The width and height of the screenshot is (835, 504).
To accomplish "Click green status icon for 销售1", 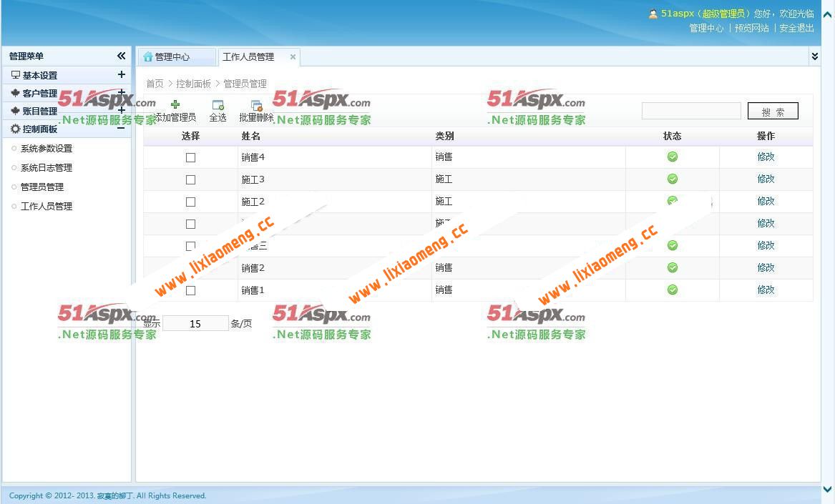I will (673, 290).
